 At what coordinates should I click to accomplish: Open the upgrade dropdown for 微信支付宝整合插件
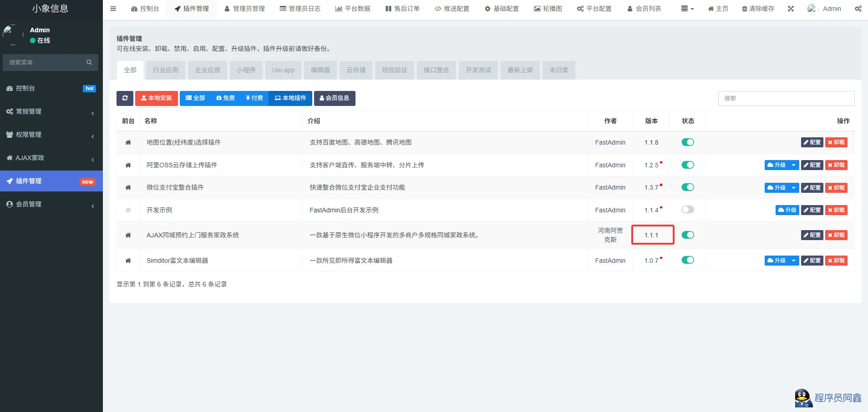[x=794, y=187]
